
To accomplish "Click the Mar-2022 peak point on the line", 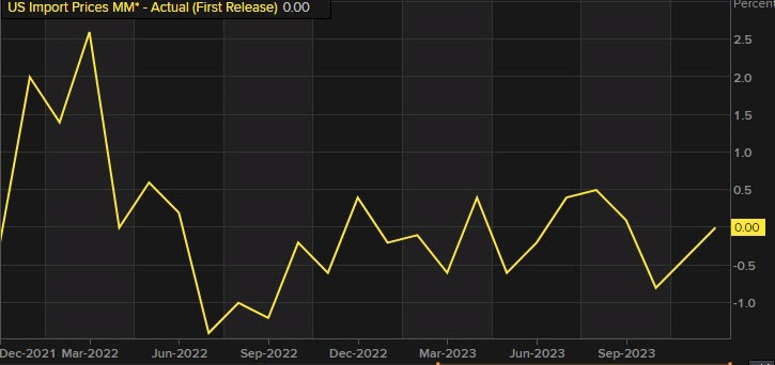I will tap(89, 33).
